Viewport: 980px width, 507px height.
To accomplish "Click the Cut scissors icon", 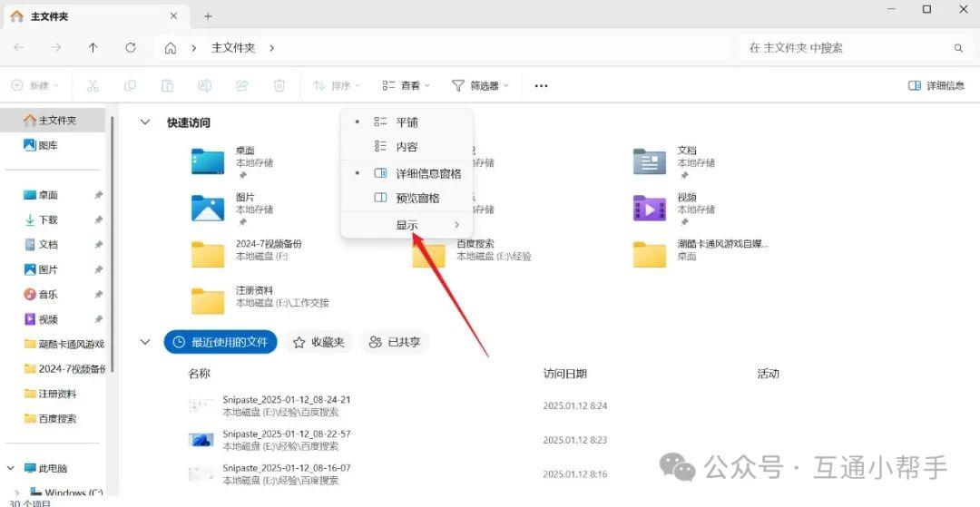I will coord(93,85).
